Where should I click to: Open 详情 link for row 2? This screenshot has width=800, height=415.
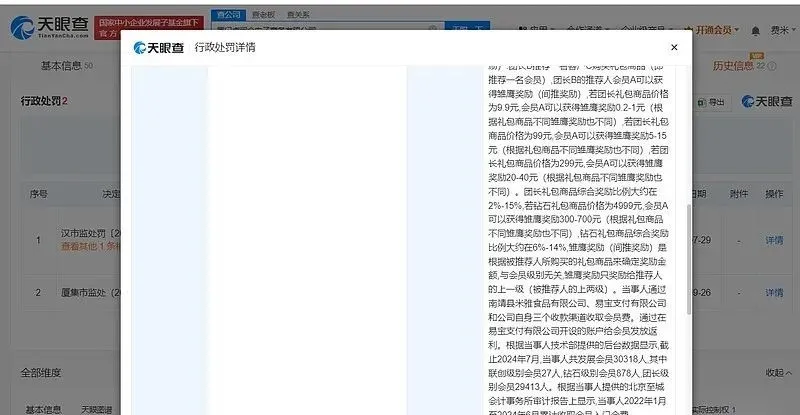[x=774, y=292]
